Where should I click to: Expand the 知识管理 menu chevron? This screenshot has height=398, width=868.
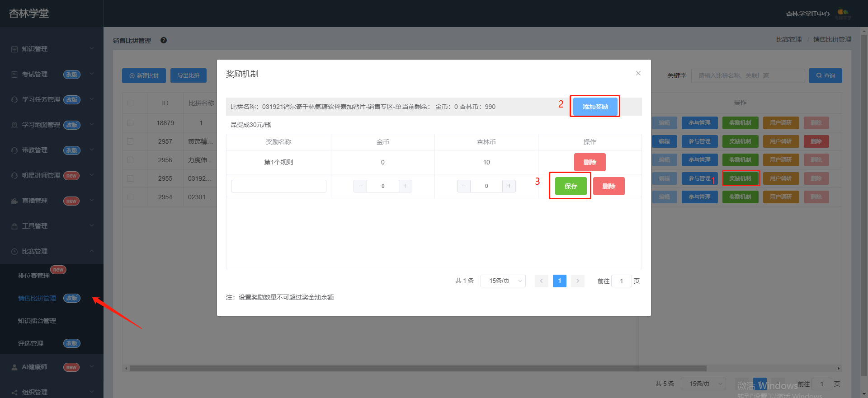[92, 49]
